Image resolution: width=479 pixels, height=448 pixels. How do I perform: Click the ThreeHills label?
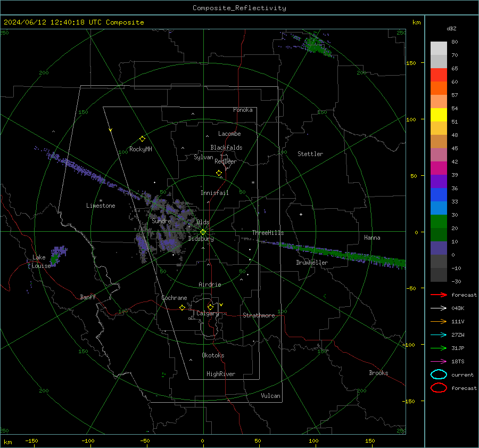click(x=268, y=233)
